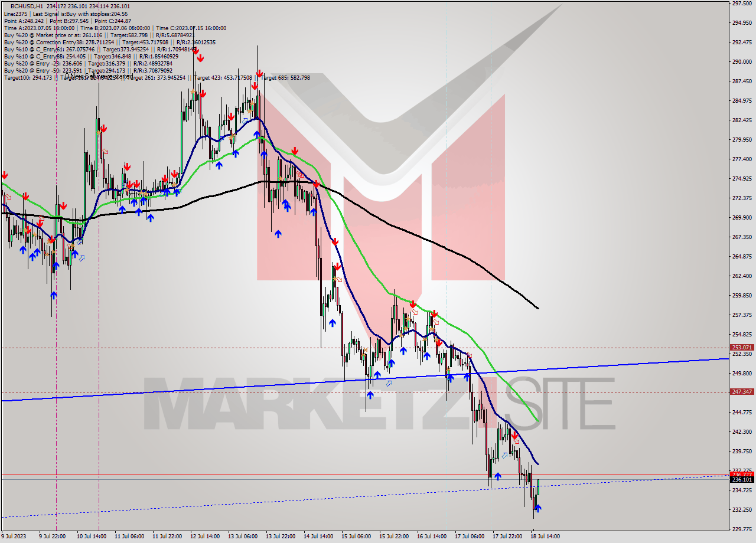Viewport: 756px width, 543px height.
Task: Click the 292.475 price axis label
Action: click(741, 42)
